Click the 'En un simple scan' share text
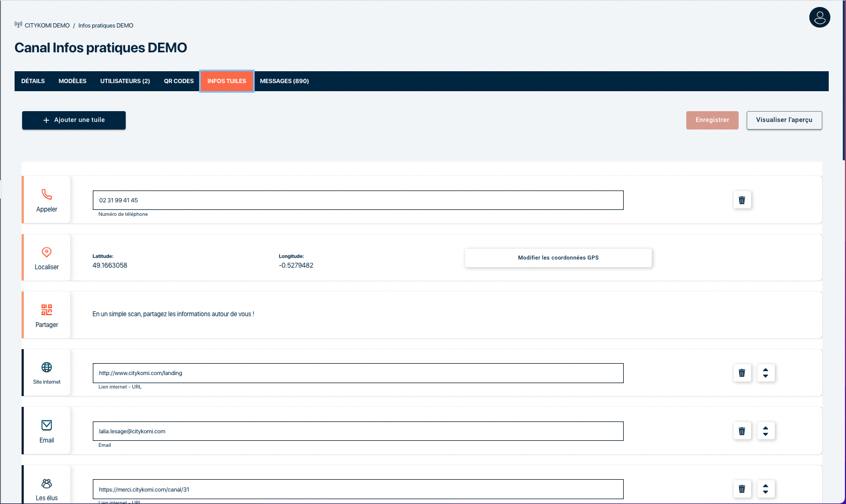Screen dimensions: 846x504 (x=173, y=314)
